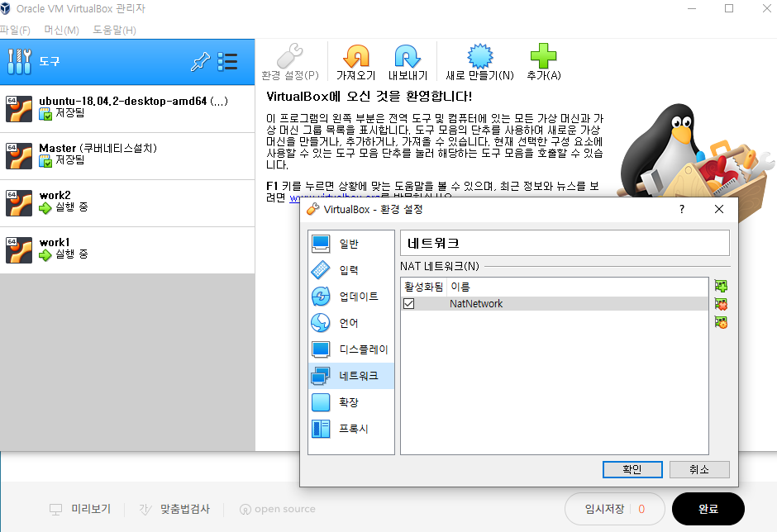Uncheck the NatNetwork 활성화됨 checkbox

[x=409, y=304]
